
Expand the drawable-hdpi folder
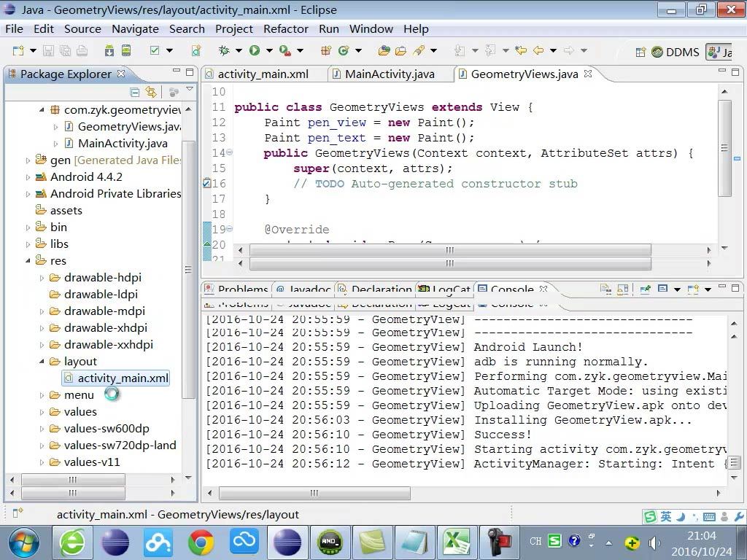[x=42, y=278]
